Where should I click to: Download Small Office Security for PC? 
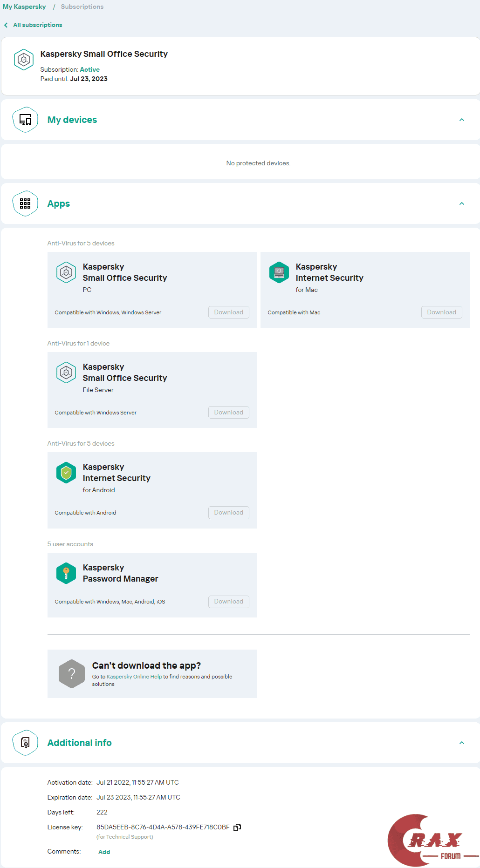click(228, 312)
